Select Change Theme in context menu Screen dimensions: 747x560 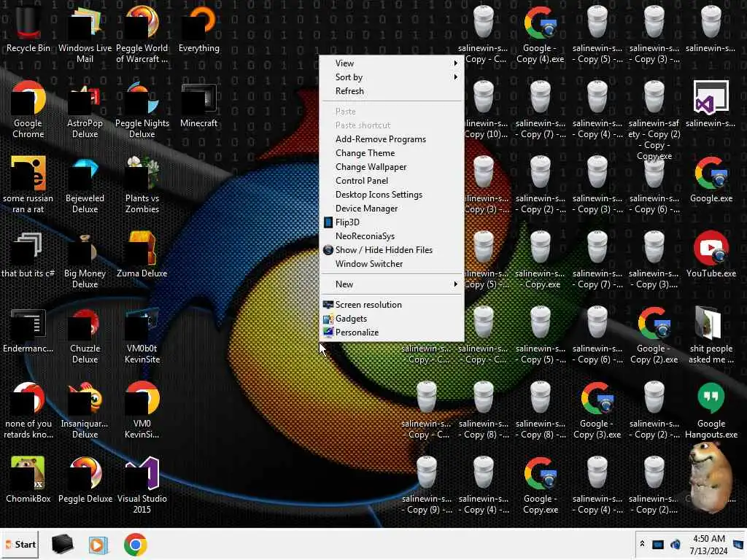[x=392, y=153]
